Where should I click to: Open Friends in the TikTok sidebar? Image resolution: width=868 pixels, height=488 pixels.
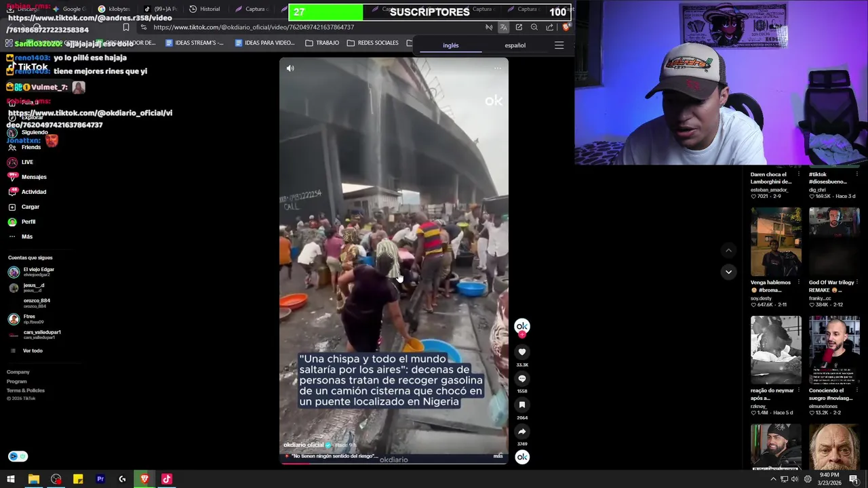pos(24,147)
